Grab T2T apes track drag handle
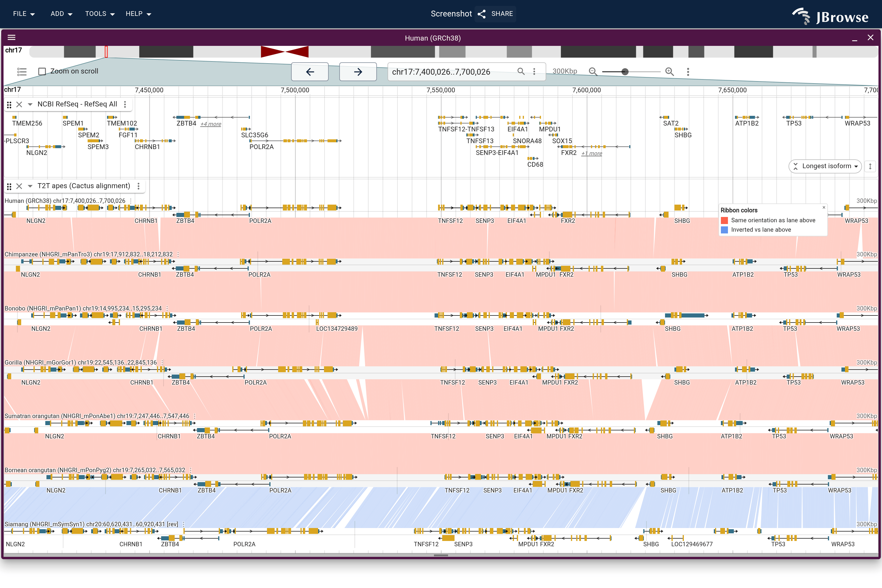 pos(9,186)
